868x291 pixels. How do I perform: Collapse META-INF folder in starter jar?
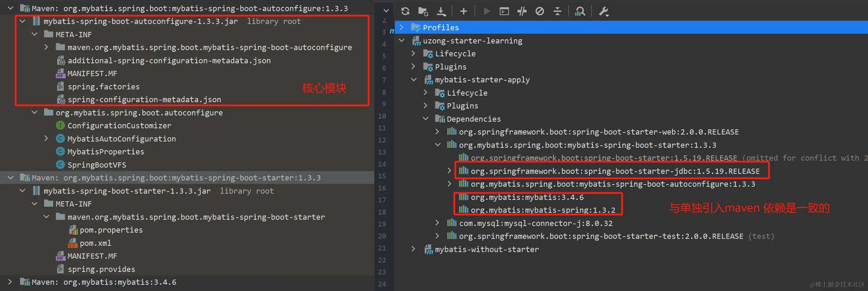(x=34, y=204)
